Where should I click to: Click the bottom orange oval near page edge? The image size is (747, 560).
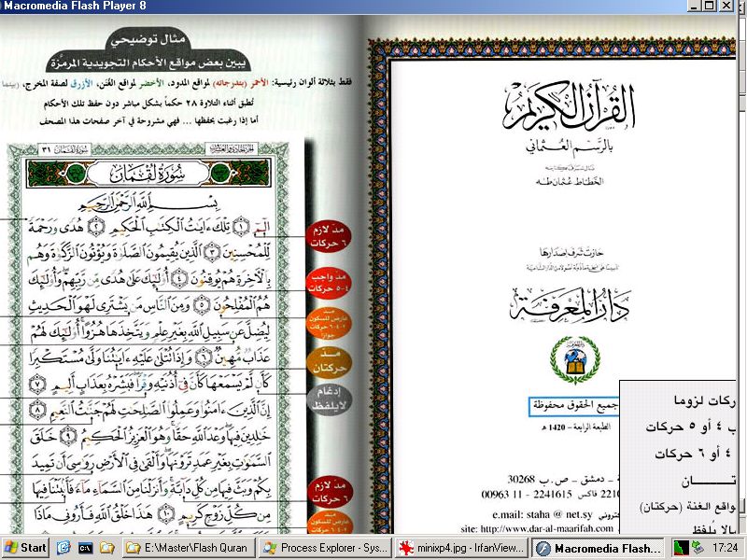pos(330,522)
